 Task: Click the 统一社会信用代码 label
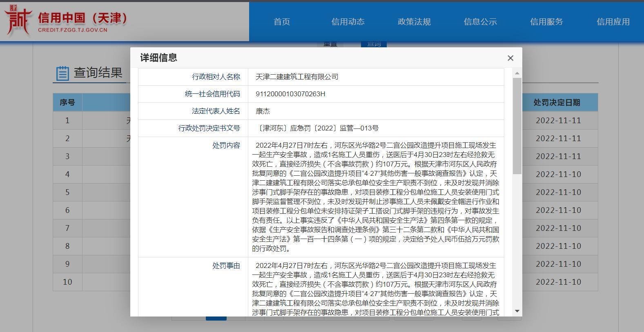[x=212, y=94]
